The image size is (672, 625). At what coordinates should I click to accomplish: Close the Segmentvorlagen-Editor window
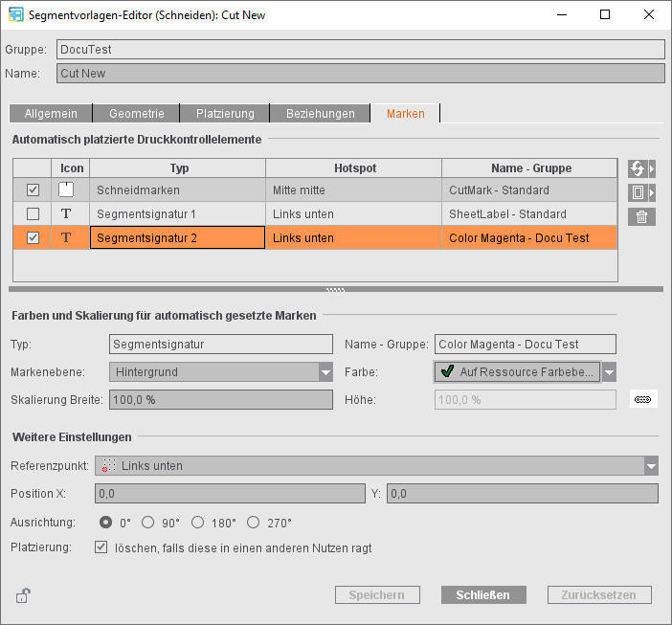click(649, 14)
